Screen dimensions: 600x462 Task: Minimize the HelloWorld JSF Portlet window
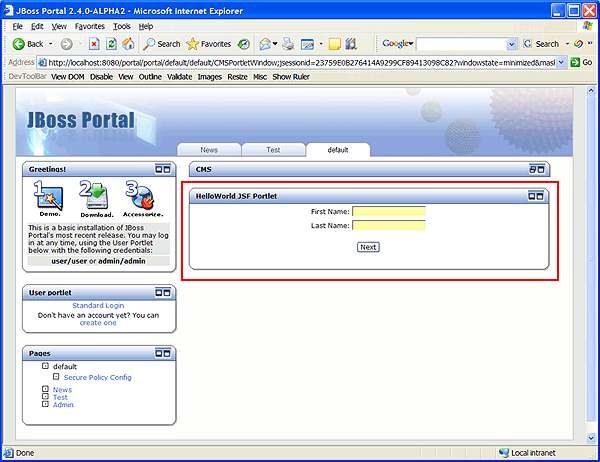click(533, 196)
